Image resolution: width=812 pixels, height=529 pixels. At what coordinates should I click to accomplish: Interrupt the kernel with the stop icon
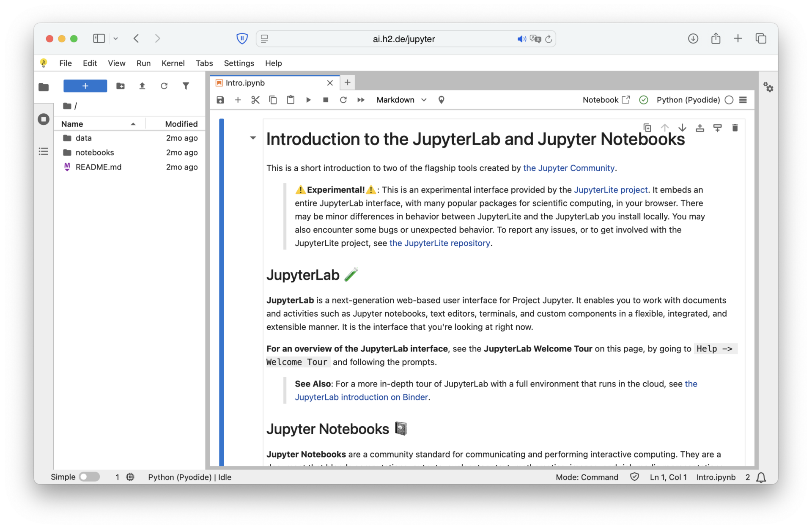coord(326,100)
